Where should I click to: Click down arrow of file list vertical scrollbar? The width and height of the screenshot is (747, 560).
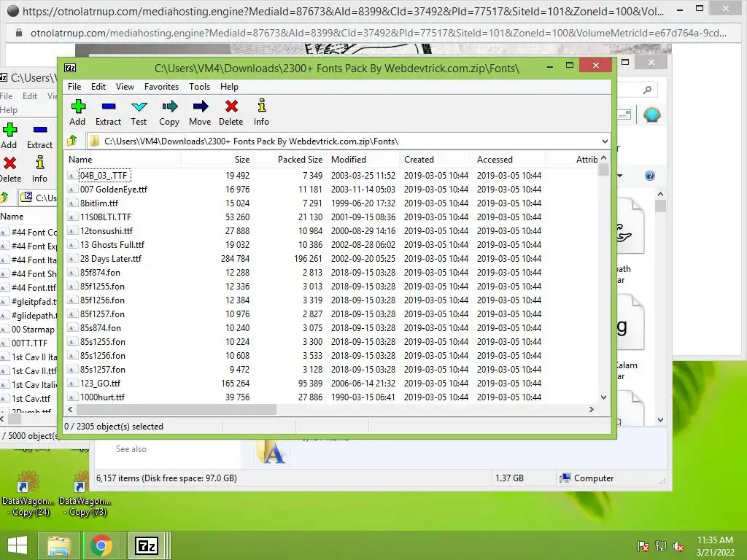(603, 397)
